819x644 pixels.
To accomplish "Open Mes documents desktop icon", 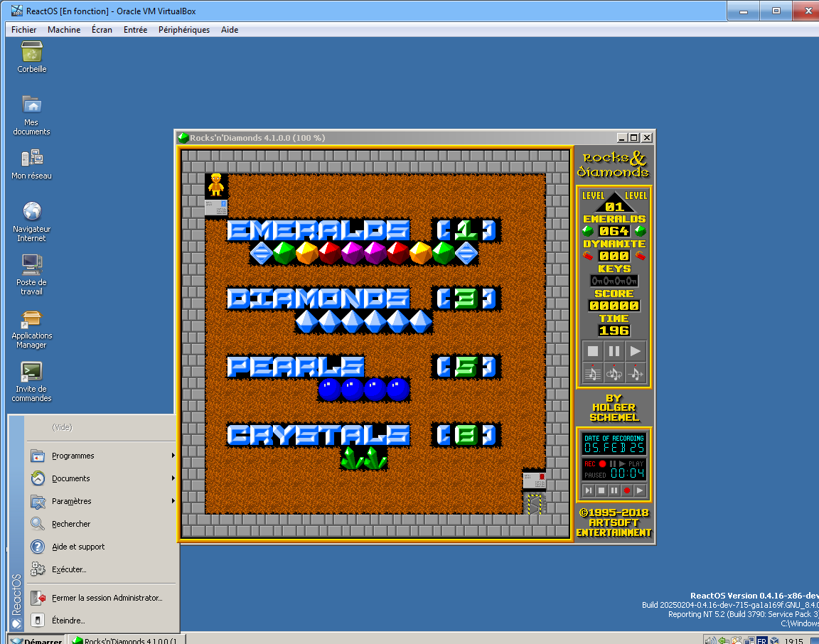I will coord(31,115).
